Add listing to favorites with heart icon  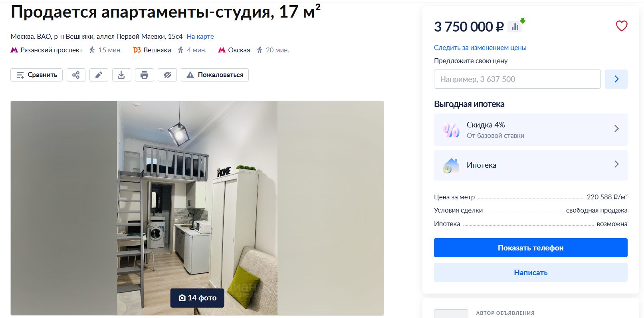(x=622, y=26)
